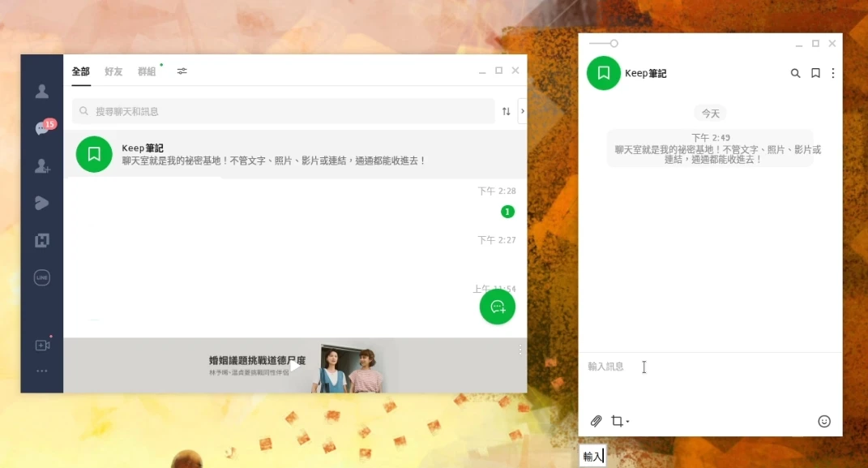
Task: Search messages in the Keep筆記 chat window
Action: coord(796,73)
